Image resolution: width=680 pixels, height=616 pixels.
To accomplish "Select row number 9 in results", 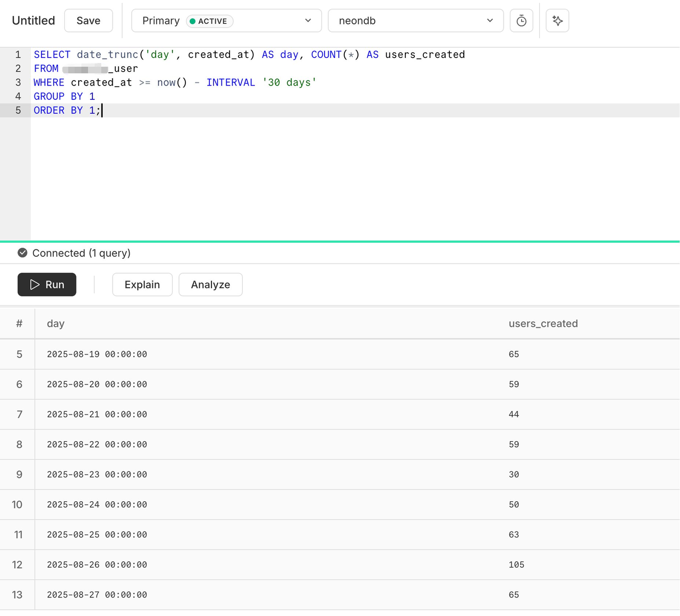I will [19, 475].
